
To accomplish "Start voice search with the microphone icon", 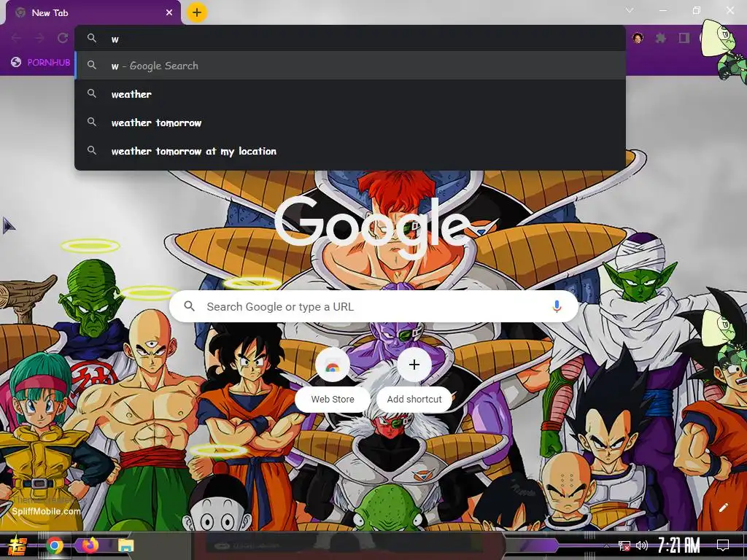I will (557, 307).
